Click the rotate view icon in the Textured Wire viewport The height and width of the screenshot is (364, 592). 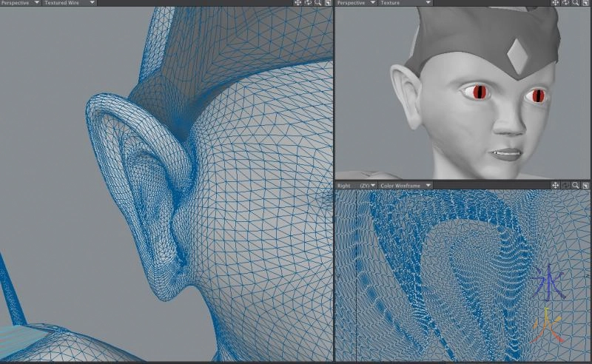(x=308, y=3)
